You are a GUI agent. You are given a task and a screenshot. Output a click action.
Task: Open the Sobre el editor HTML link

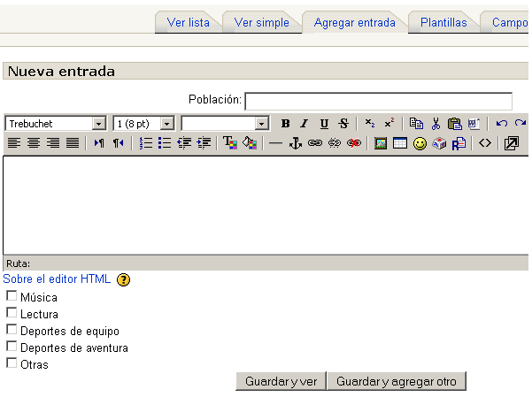click(x=58, y=279)
